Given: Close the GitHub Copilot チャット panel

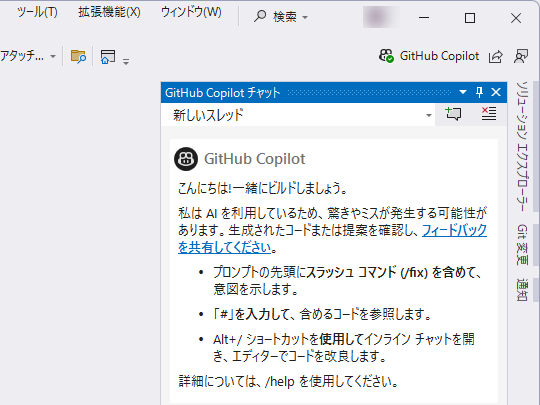Looking at the screenshot, I should [x=496, y=92].
